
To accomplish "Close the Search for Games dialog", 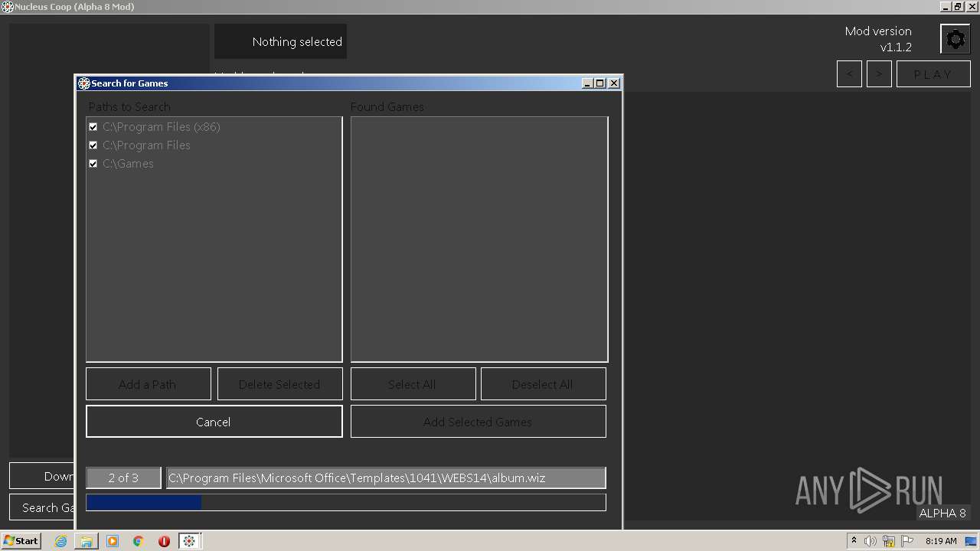I will tap(614, 83).
